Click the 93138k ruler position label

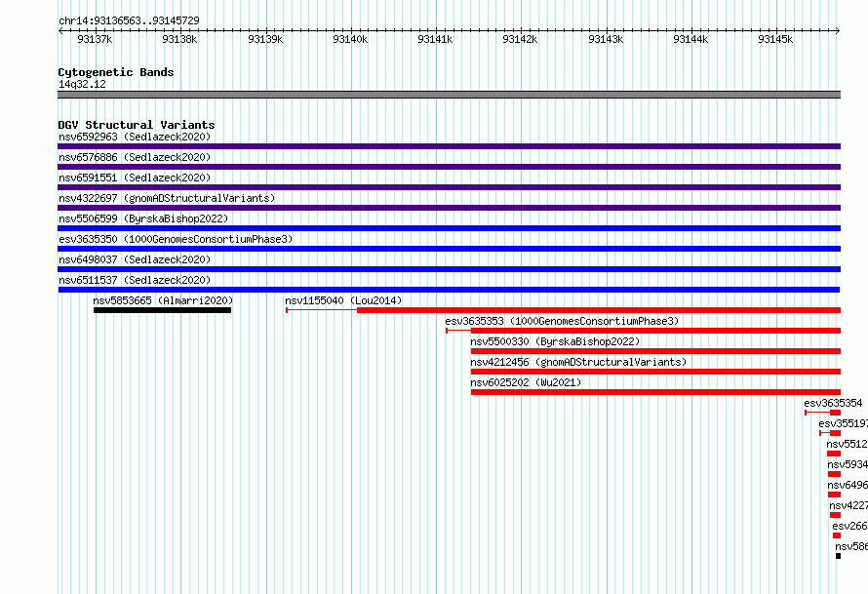click(x=179, y=39)
